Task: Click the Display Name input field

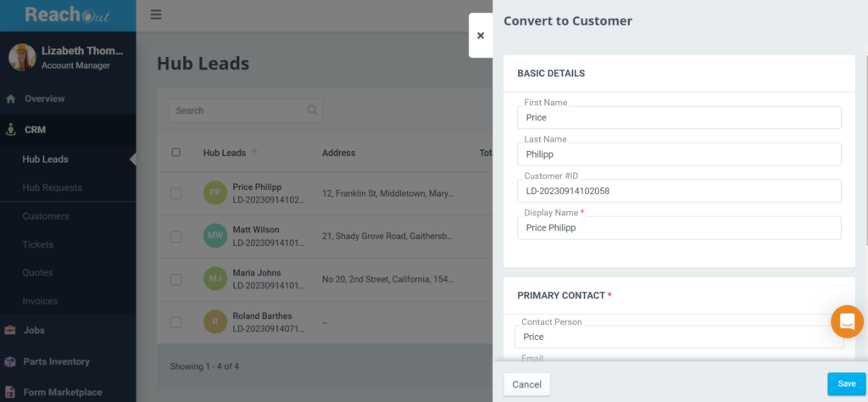Action: tap(679, 228)
